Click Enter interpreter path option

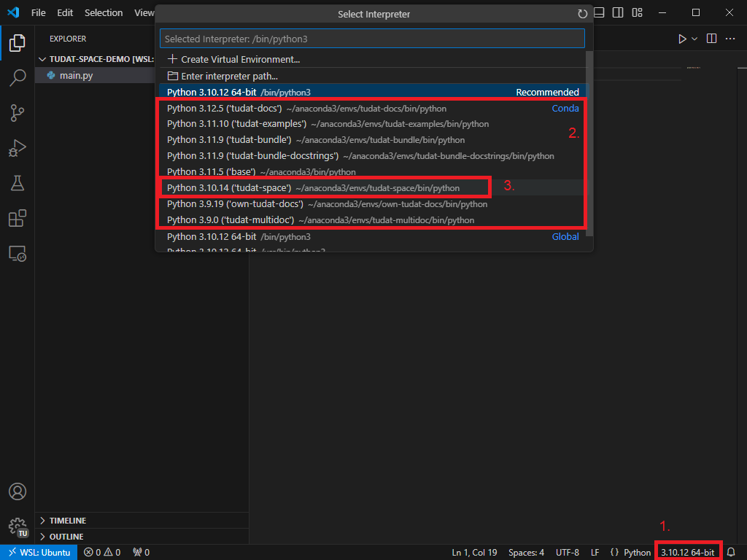tap(373, 76)
